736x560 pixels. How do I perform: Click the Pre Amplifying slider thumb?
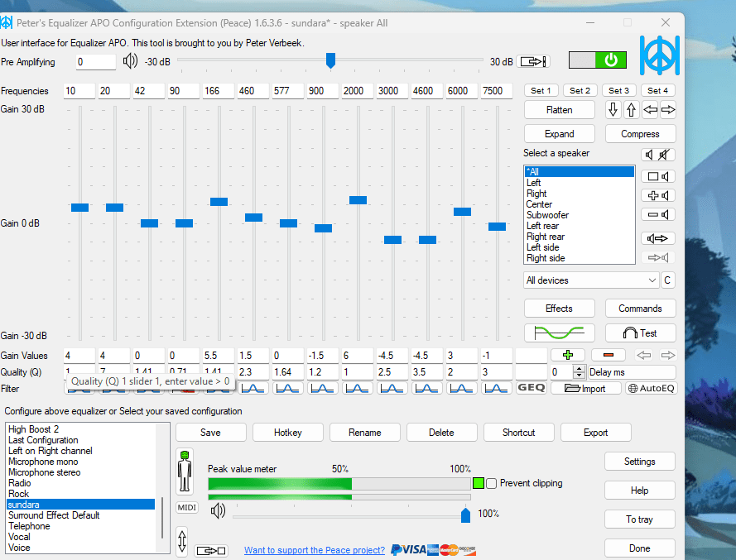coord(330,60)
